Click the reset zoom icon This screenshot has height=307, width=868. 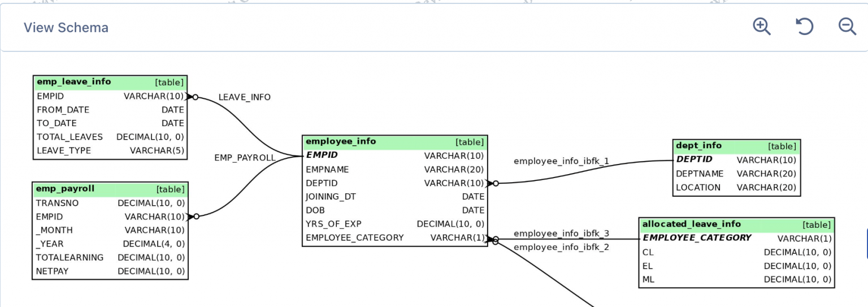[x=804, y=27]
